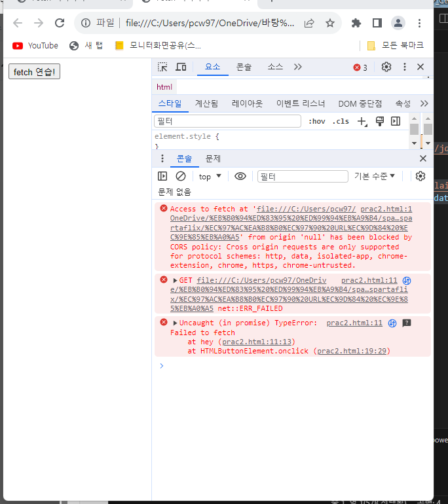Toggle rendering emulation paintbrush icon in styles
Image resolution: width=448 pixels, height=504 pixels.
click(380, 122)
